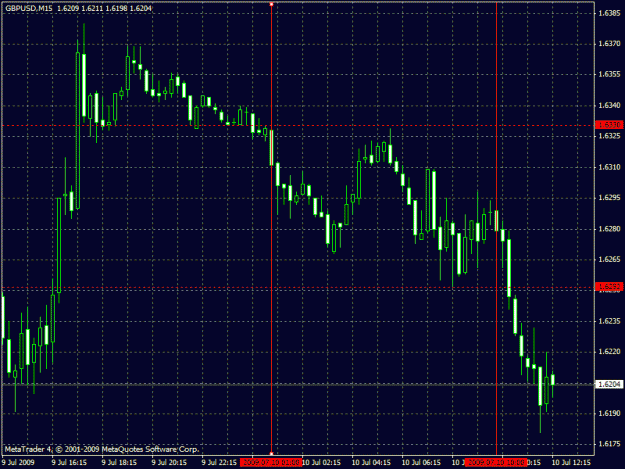Viewport: 625px width, 469px height.
Task: Click the 9 Jul 20:15 time axis label
Action: (x=169, y=463)
